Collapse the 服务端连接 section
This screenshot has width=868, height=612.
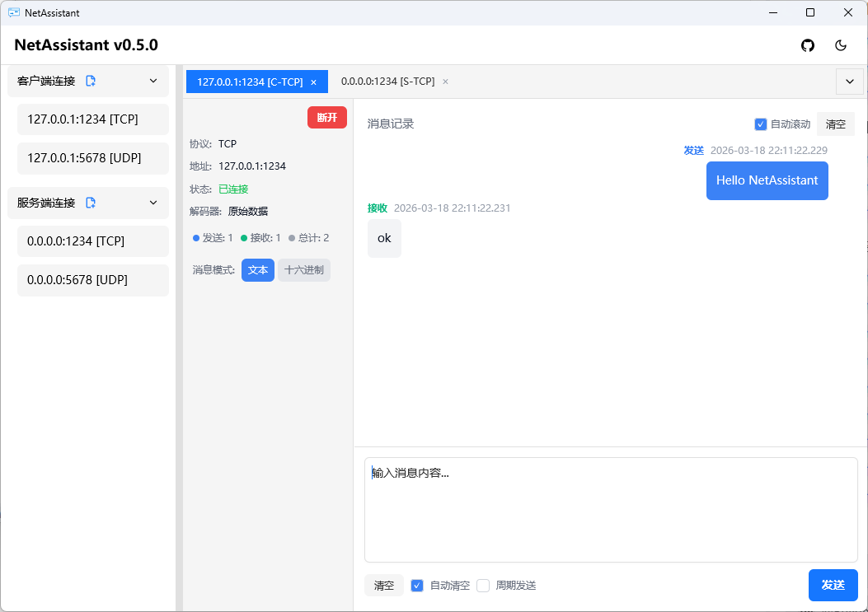coord(152,203)
